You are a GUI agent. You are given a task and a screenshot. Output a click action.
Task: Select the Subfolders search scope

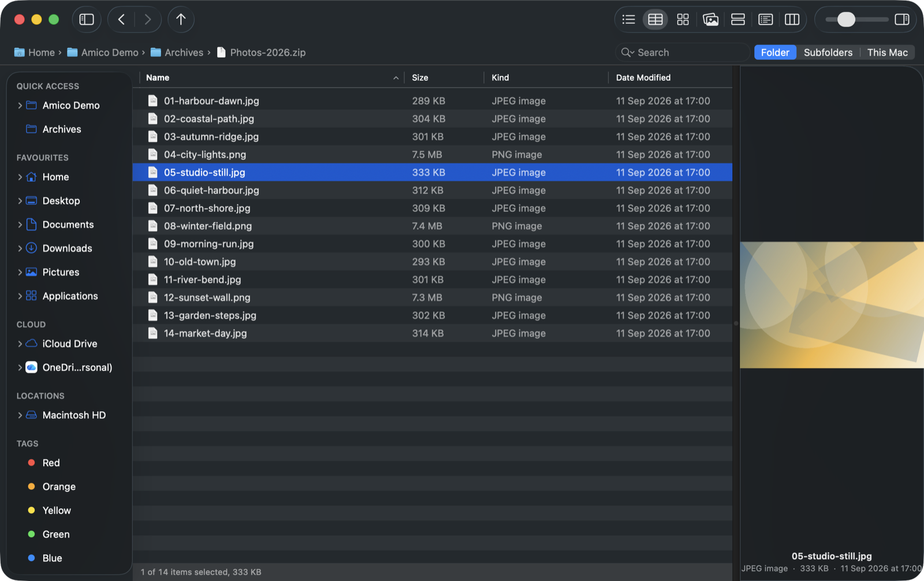click(828, 53)
